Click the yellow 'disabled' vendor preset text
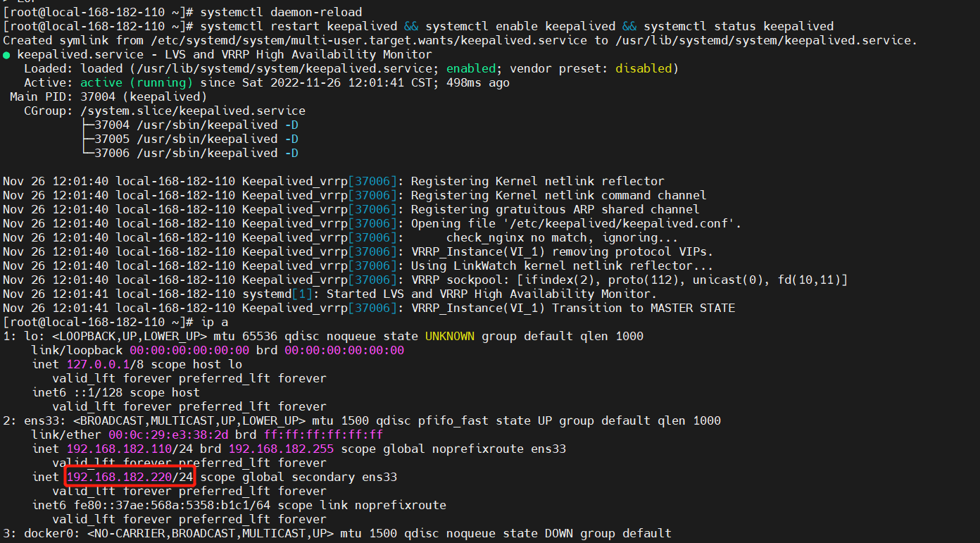Viewport: 980px width, 543px height. click(x=643, y=69)
